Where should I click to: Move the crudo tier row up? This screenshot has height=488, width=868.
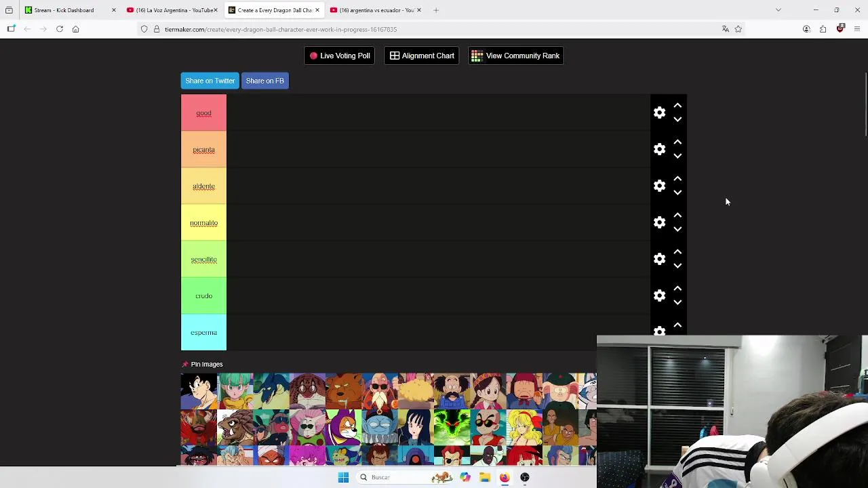tap(677, 289)
